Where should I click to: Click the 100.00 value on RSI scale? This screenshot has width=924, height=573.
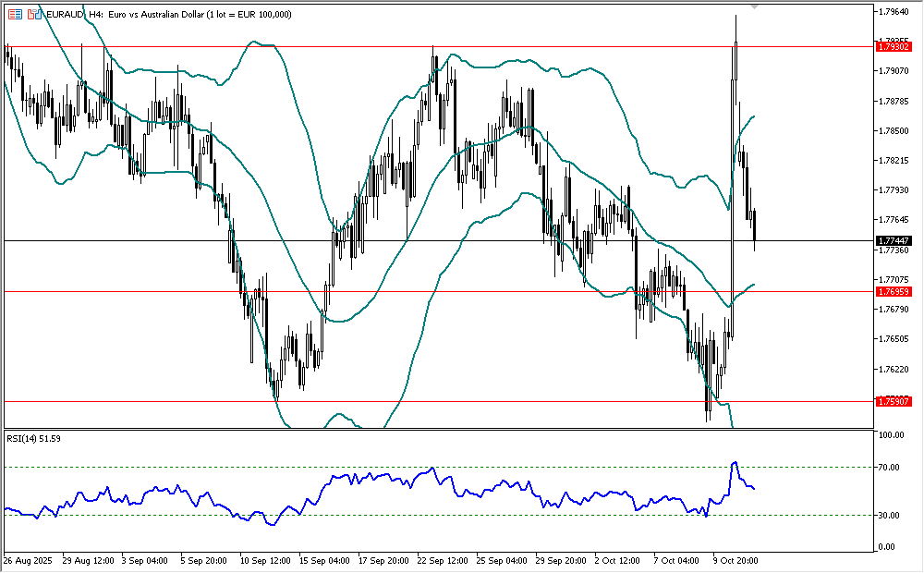[x=893, y=435]
